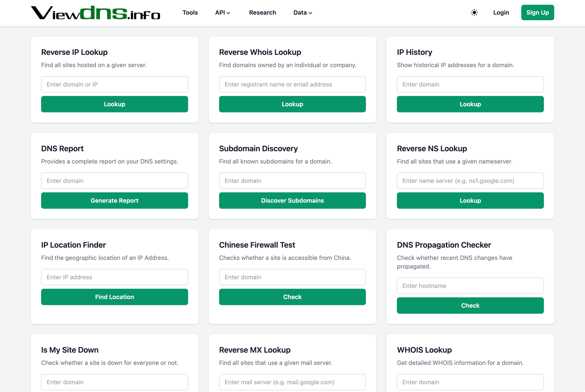
Task: Click the IP Location Finder heading
Action: 74,245
